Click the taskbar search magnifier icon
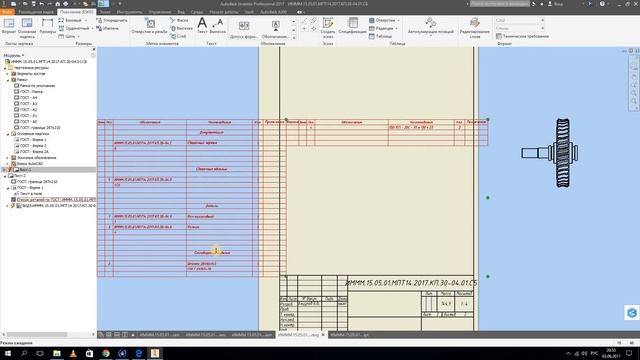This screenshot has width=640, height=360. click(24, 353)
